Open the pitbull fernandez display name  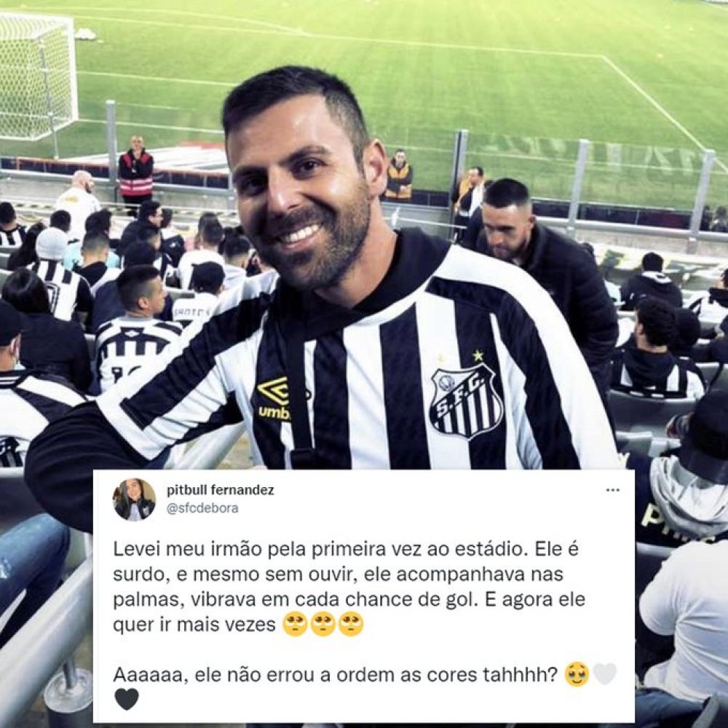221,490
